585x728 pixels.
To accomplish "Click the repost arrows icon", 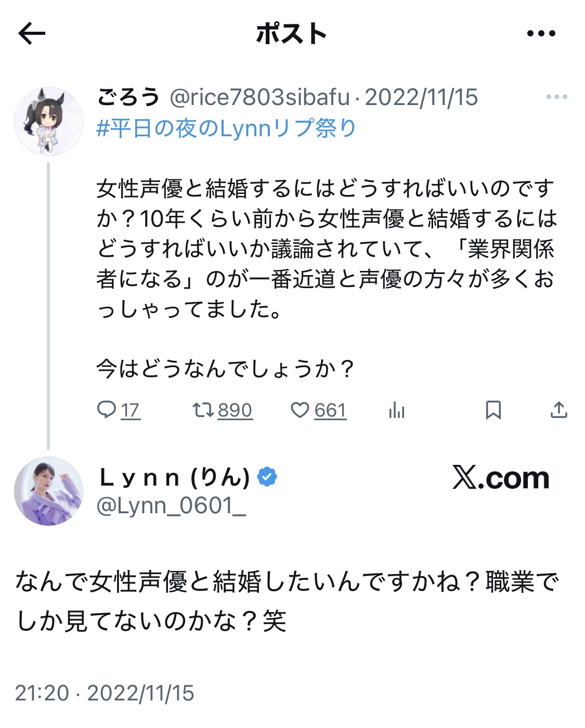I will pos(203,410).
